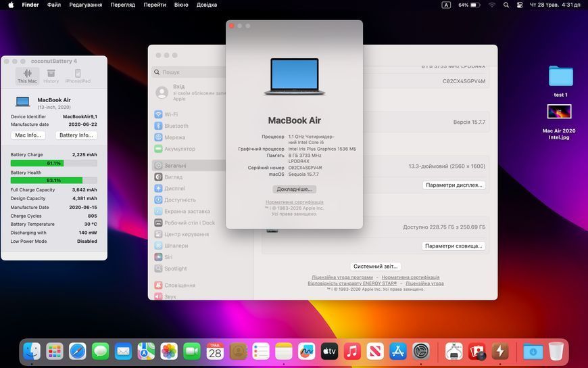Open the Файл menu

(x=54, y=5)
